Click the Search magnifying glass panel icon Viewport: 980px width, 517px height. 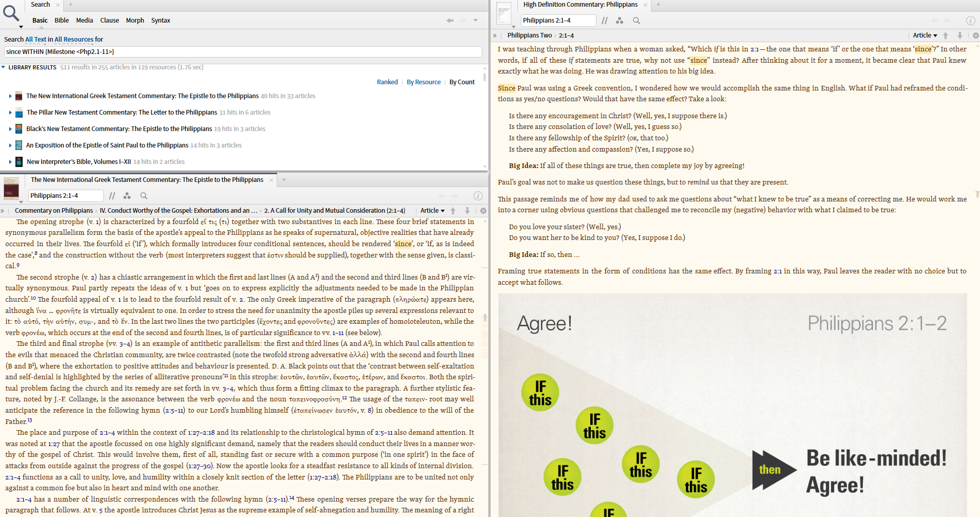pyautogui.click(x=11, y=12)
